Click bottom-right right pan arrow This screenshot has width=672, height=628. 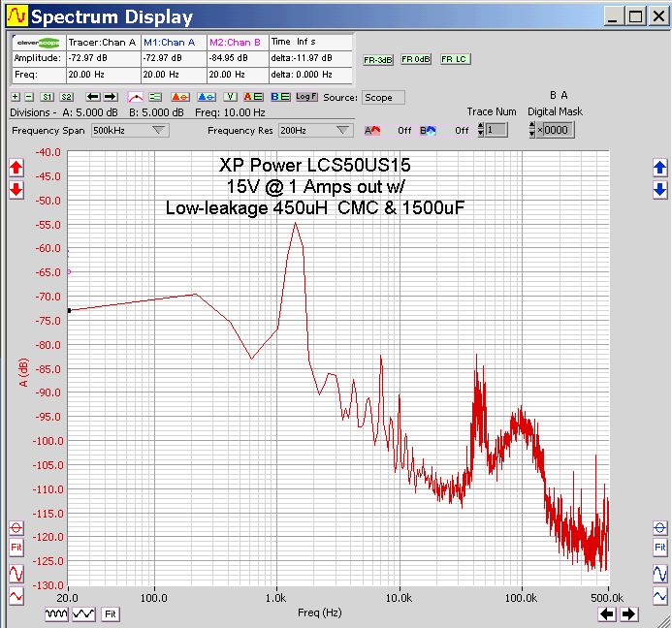point(628,613)
